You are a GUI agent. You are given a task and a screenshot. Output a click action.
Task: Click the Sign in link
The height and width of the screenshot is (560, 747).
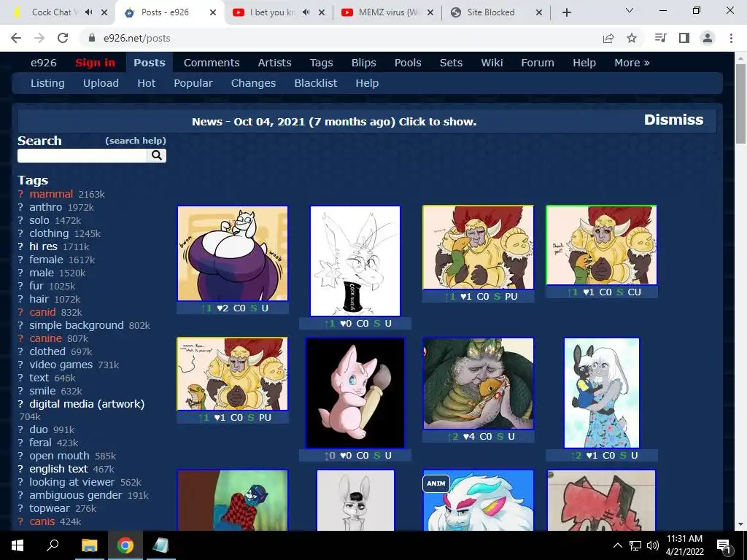click(x=95, y=63)
